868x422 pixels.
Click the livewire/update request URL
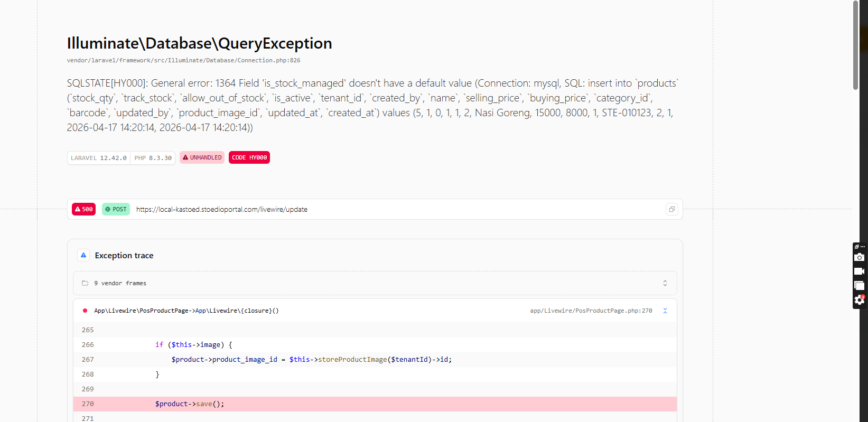pos(221,209)
